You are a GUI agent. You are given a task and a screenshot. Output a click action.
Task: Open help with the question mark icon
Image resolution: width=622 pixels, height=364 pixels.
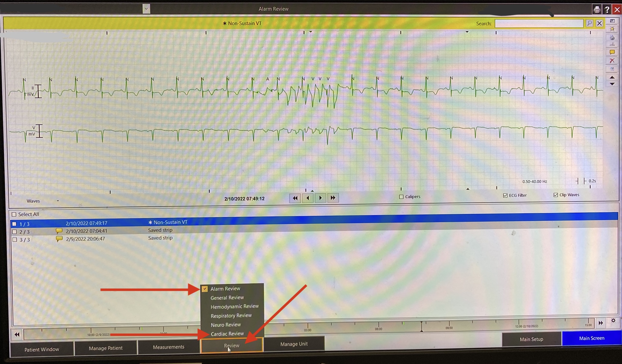[607, 9]
